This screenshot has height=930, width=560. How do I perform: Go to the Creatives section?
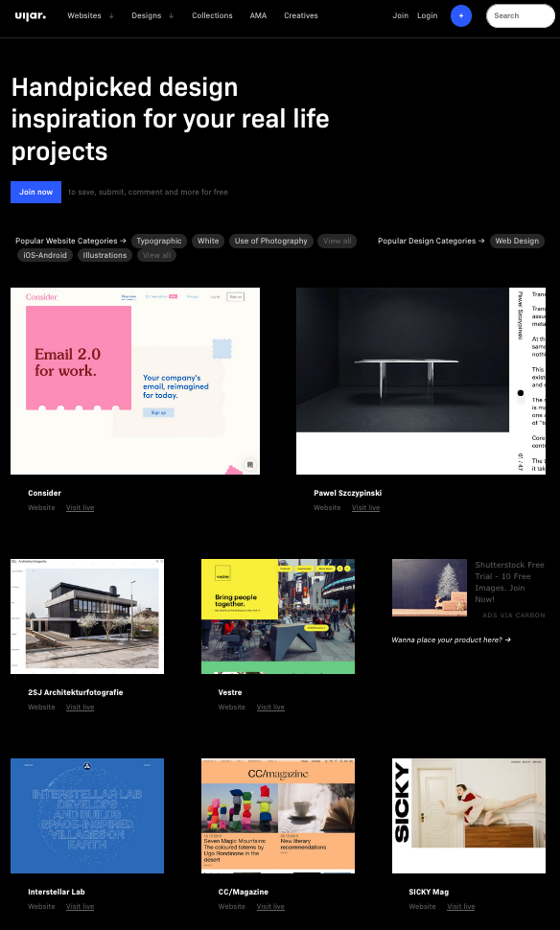click(x=301, y=16)
